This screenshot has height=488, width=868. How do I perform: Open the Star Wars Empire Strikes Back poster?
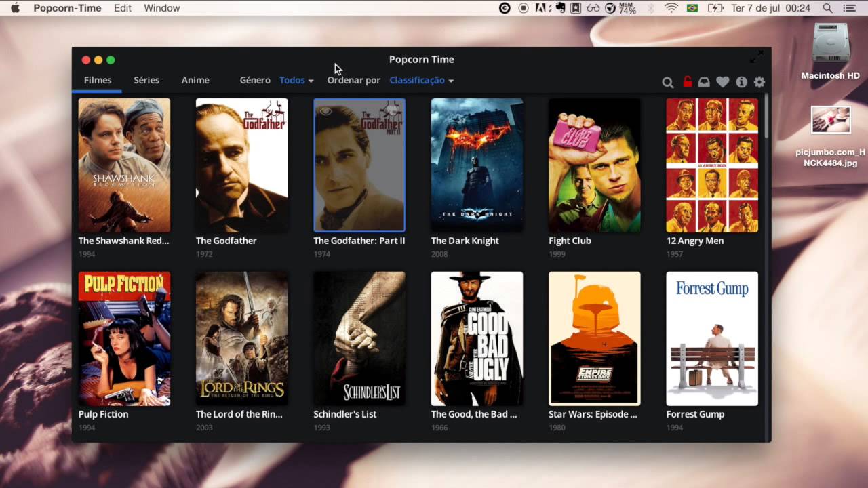[x=594, y=339]
